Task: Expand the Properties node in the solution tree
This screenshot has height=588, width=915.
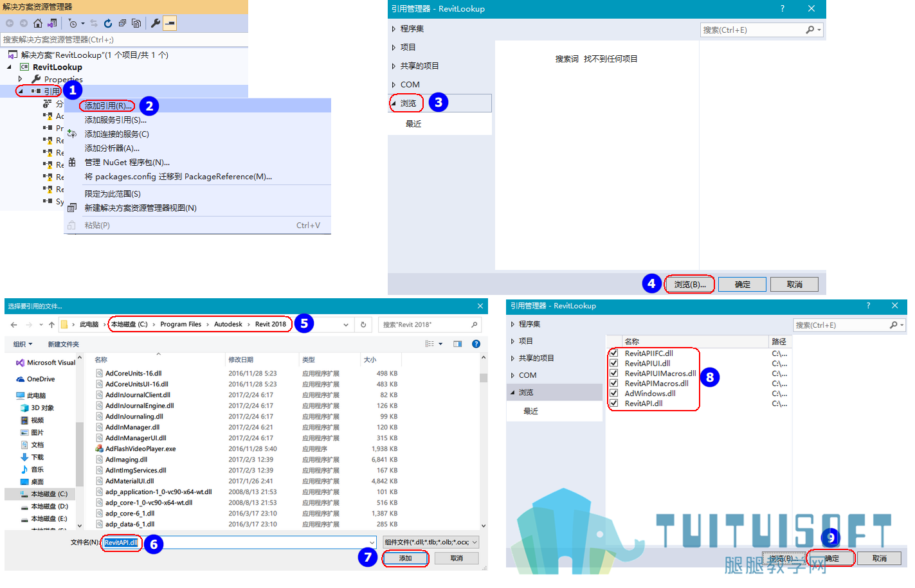Action: [21, 79]
